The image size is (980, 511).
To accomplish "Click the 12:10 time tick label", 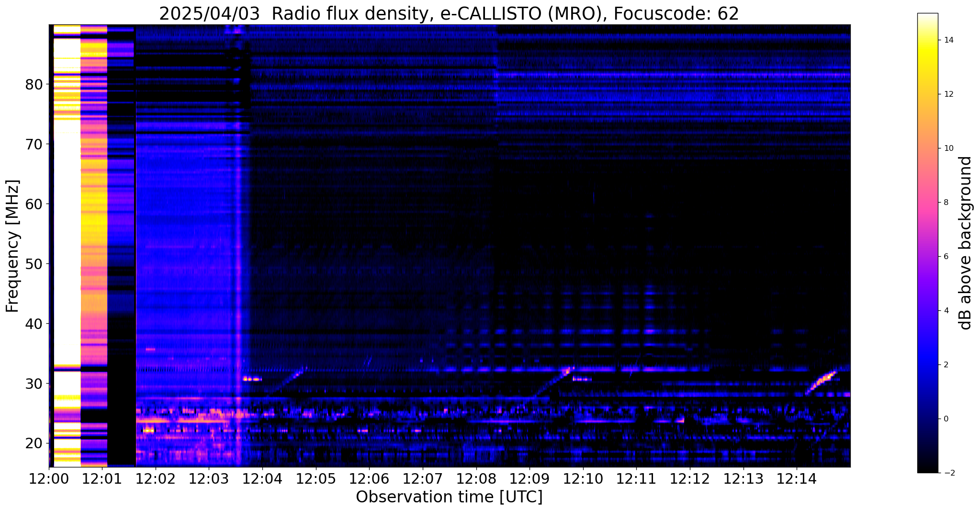I will (583, 479).
